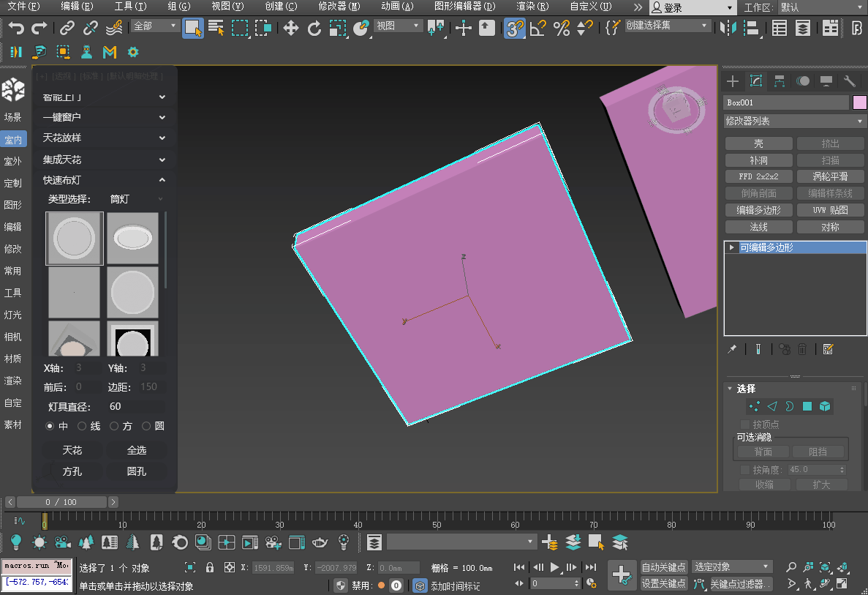Click the Box001 object color swatch
This screenshot has width=868, height=595.
coord(860,102)
